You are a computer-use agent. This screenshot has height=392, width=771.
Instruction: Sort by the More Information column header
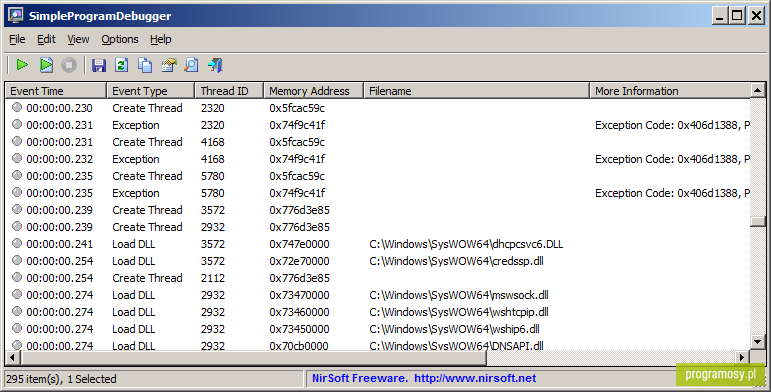[670, 91]
